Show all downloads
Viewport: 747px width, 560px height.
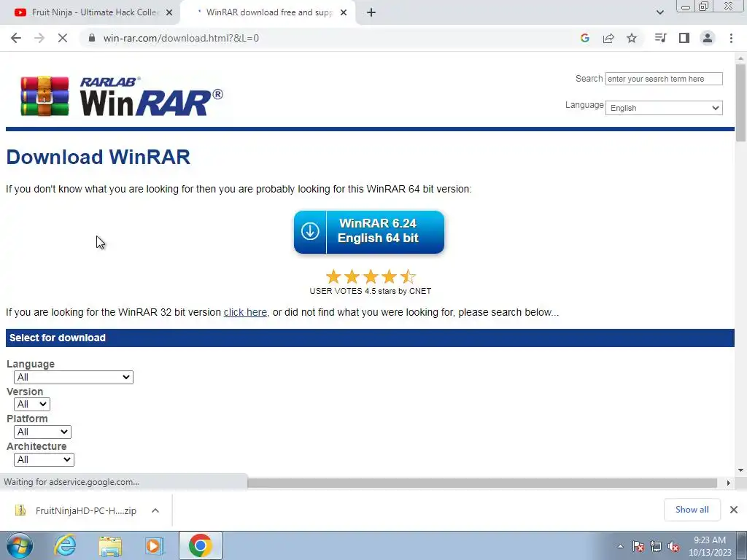tap(692, 510)
